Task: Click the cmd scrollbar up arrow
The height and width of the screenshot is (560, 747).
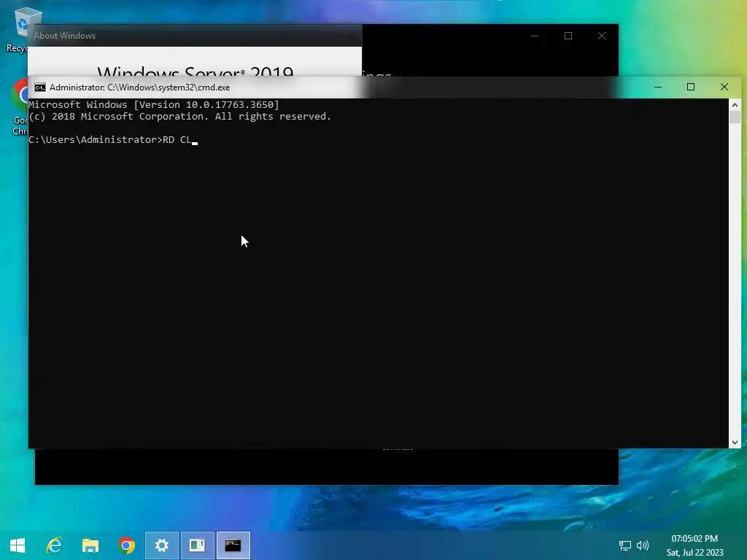Action: 735,105
